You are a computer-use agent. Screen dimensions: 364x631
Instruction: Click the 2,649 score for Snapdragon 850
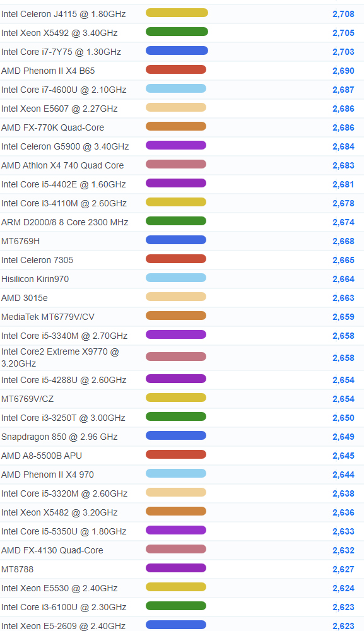343,437
